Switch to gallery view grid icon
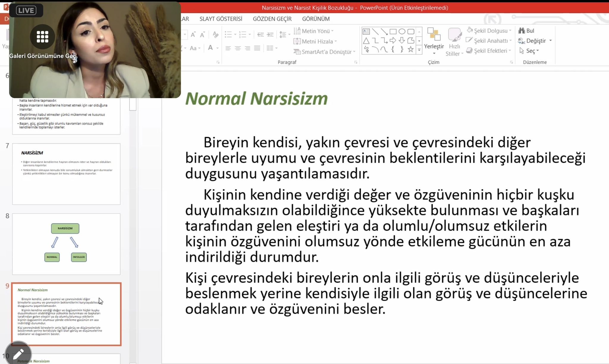The height and width of the screenshot is (364, 609). (42, 37)
